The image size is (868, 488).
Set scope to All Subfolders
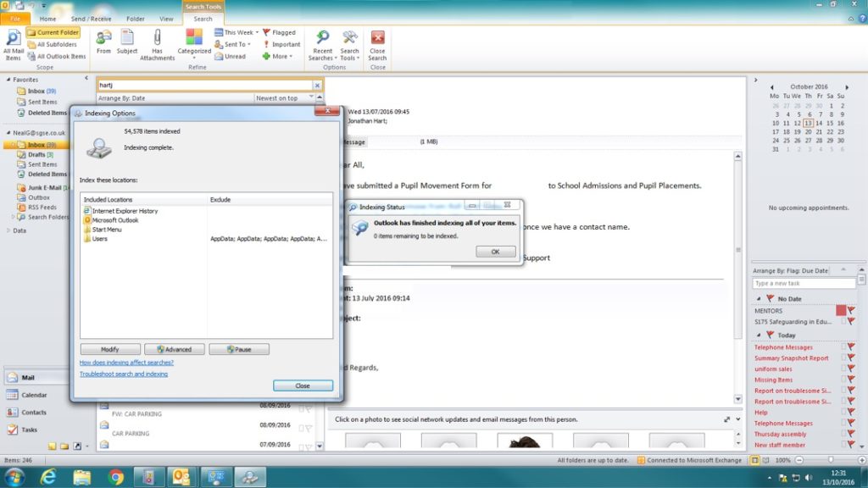53,44
